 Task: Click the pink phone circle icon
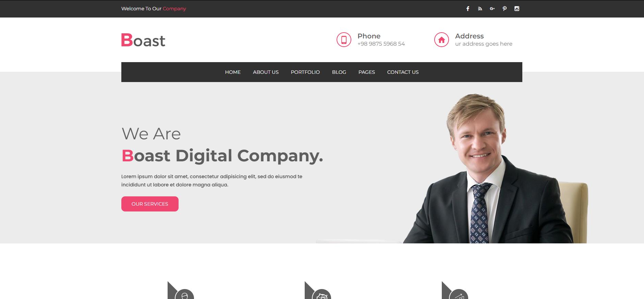344,40
